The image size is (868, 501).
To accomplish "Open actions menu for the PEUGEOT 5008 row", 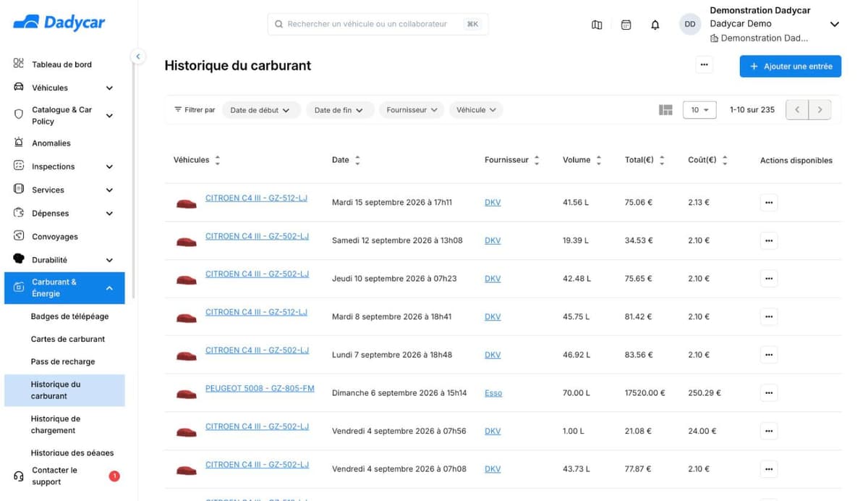I will pos(769,393).
